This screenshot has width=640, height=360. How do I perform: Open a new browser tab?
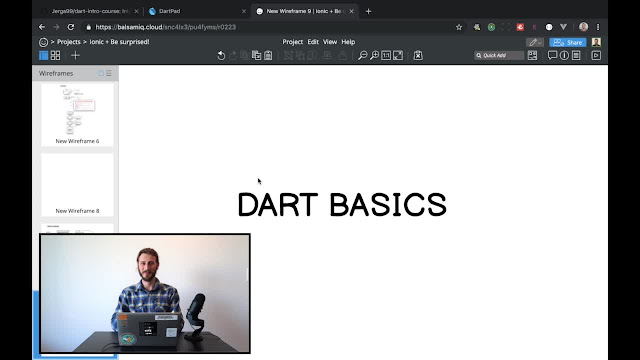(369, 11)
